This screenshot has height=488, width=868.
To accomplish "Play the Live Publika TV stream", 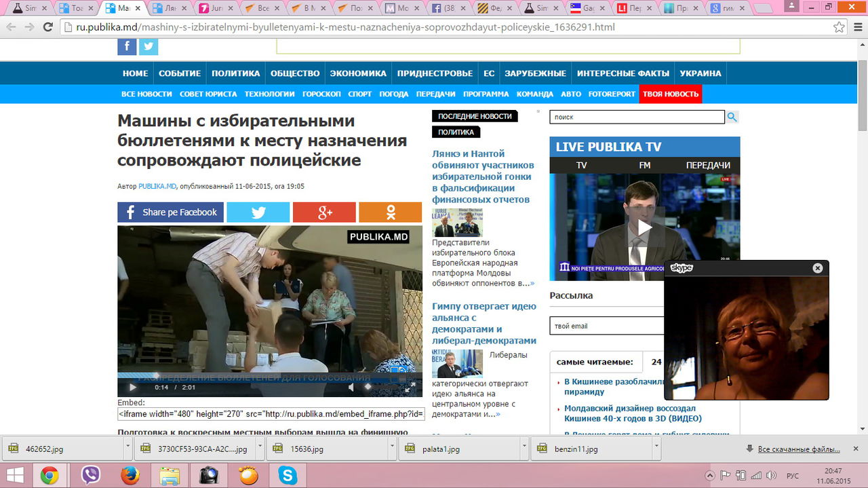I will click(x=644, y=227).
